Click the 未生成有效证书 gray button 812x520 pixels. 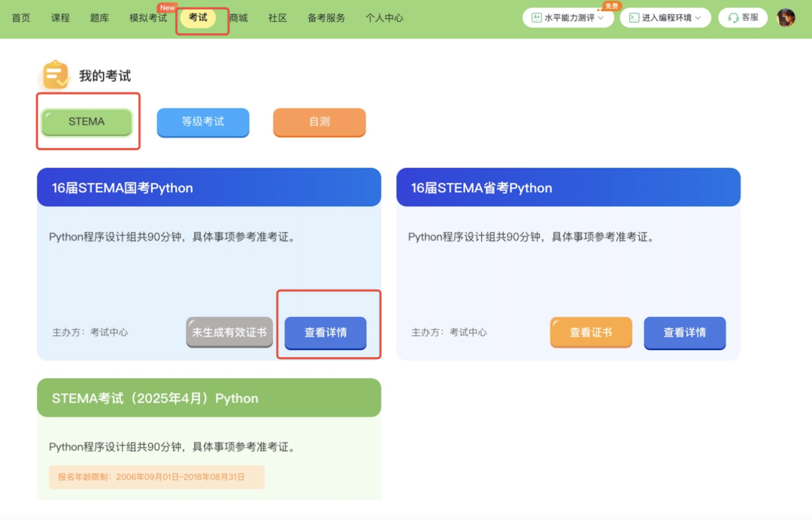tap(229, 332)
